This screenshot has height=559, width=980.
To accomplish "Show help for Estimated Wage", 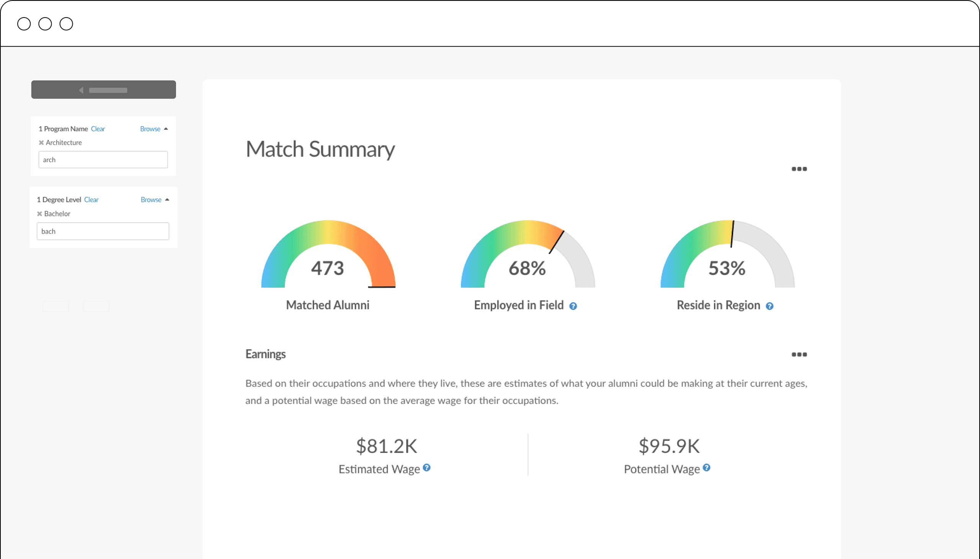I will pyautogui.click(x=426, y=468).
